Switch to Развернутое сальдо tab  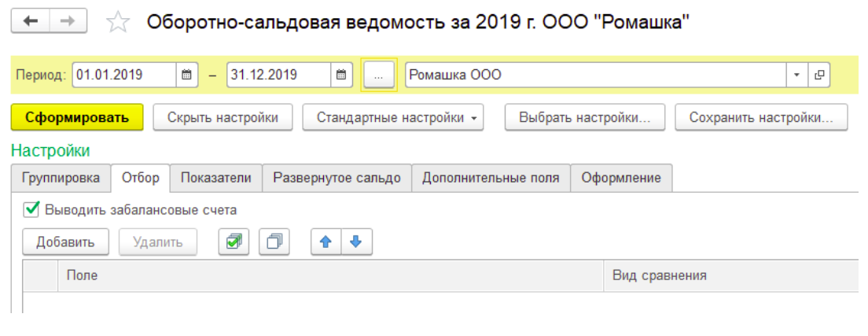pos(337,178)
